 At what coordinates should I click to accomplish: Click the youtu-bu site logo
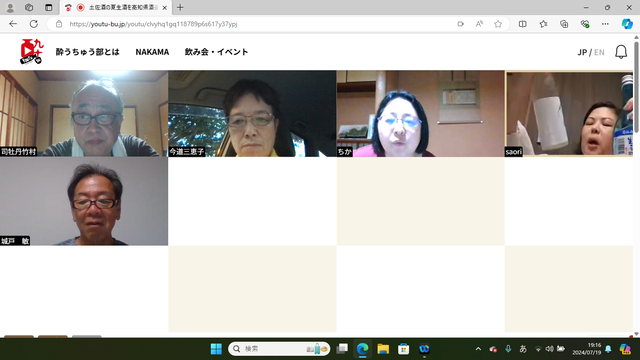[x=31, y=51]
